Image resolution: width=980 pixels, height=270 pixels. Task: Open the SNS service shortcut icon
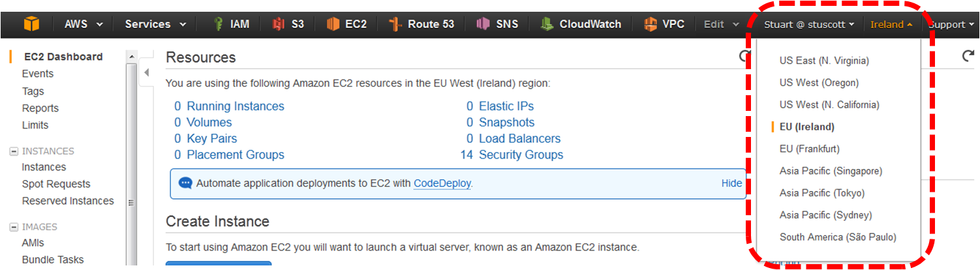click(483, 24)
